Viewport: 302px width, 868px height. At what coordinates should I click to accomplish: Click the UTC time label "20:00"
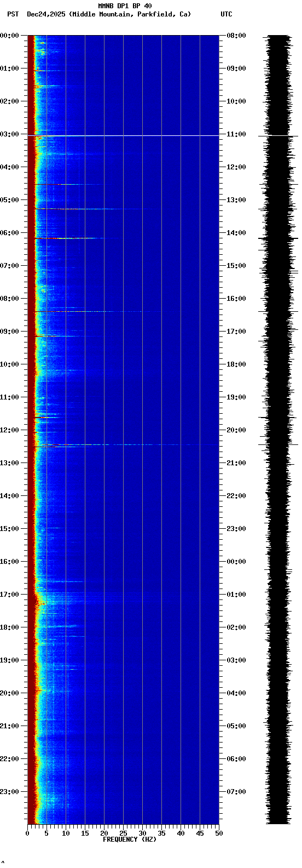pos(236,430)
